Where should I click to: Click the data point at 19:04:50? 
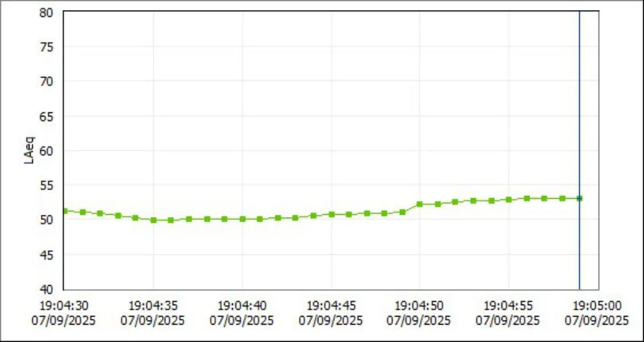coord(420,204)
